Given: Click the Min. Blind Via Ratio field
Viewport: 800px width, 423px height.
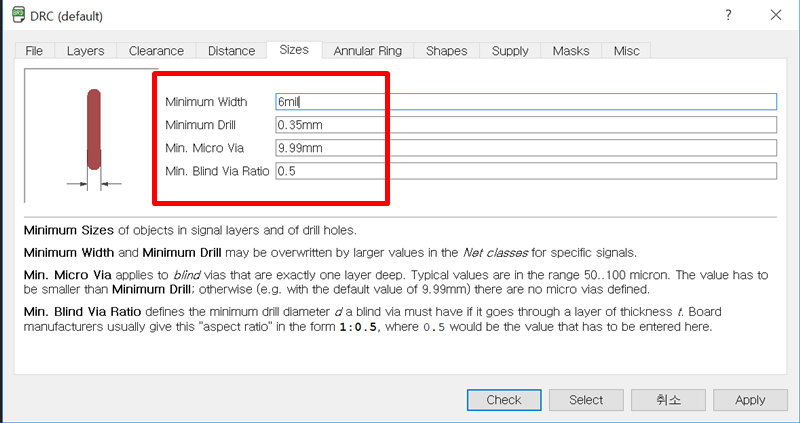Looking at the screenshot, I should (x=526, y=171).
